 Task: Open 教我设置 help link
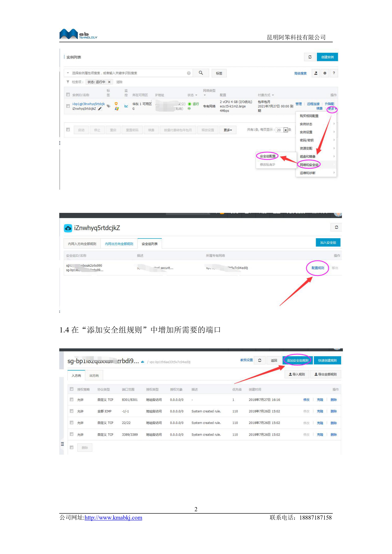[x=246, y=360]
